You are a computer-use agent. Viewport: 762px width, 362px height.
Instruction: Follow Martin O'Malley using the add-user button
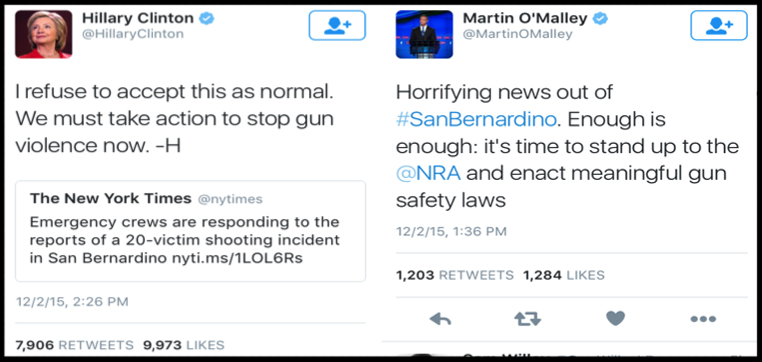(719, 25)
